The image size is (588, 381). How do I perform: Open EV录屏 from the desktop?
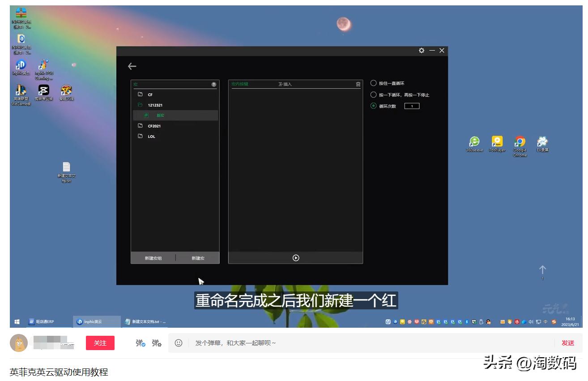542,142
